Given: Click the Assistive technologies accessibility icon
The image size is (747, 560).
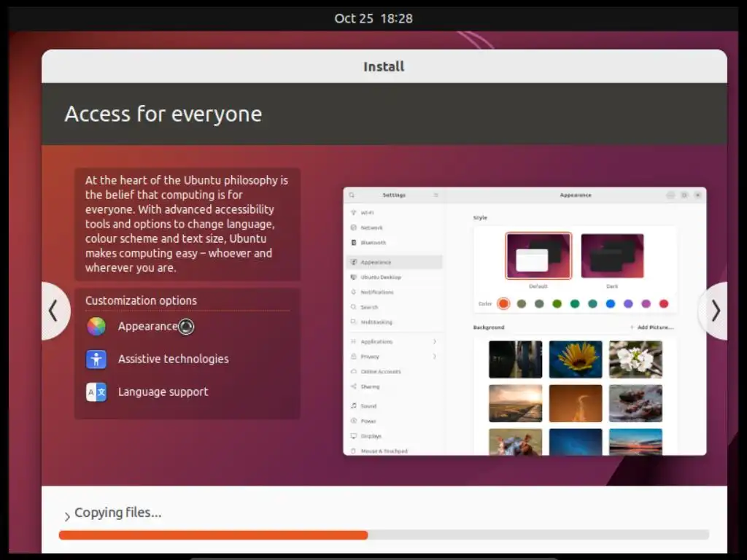Looking at the screenshot, I should [96, 359].
